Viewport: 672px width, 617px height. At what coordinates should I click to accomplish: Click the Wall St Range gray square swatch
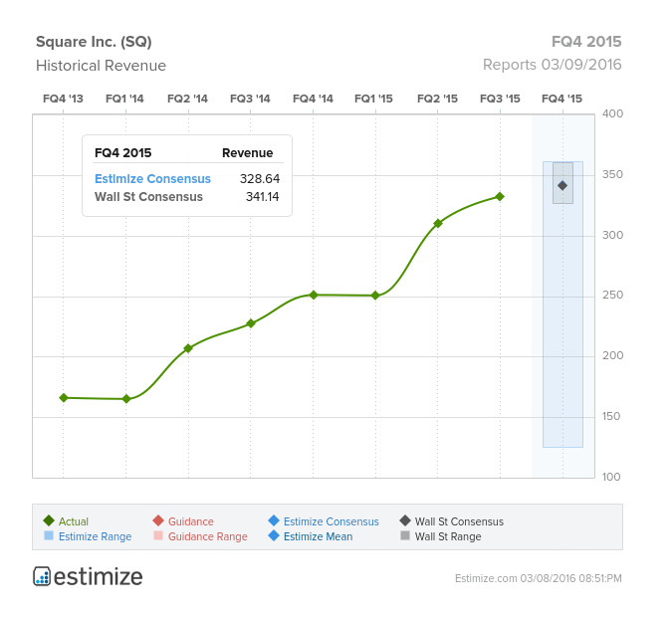(405, 535)
